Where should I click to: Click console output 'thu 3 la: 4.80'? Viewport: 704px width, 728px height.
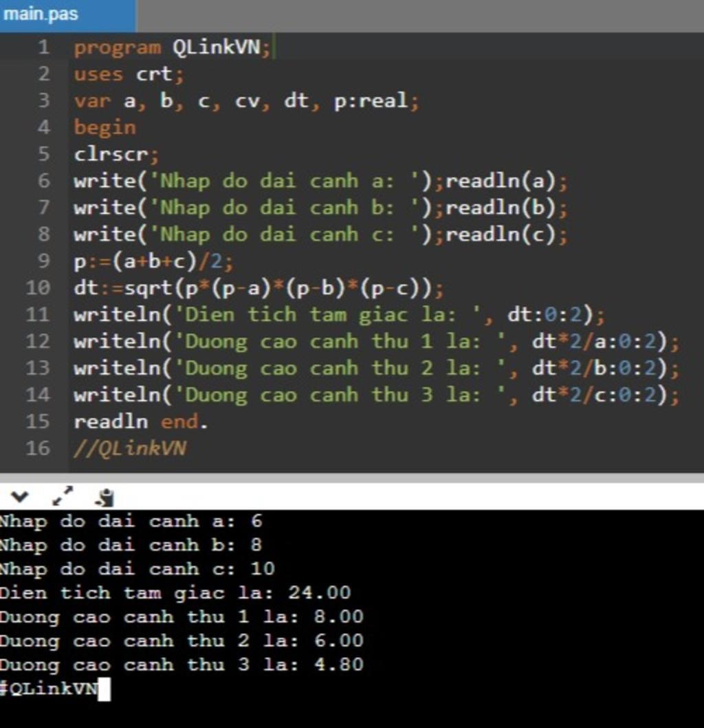pos(276,665)
